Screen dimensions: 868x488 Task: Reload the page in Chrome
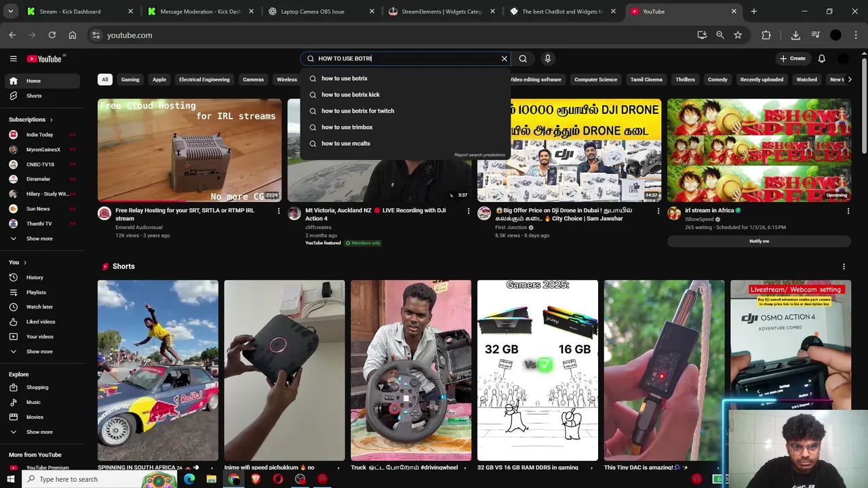tap(52, 35)
